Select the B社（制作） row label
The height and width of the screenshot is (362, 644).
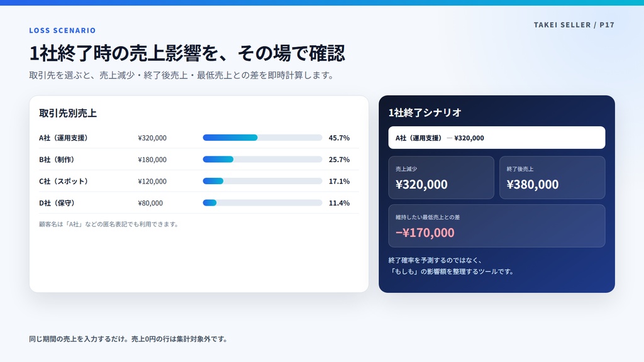[x=57, y=160]
